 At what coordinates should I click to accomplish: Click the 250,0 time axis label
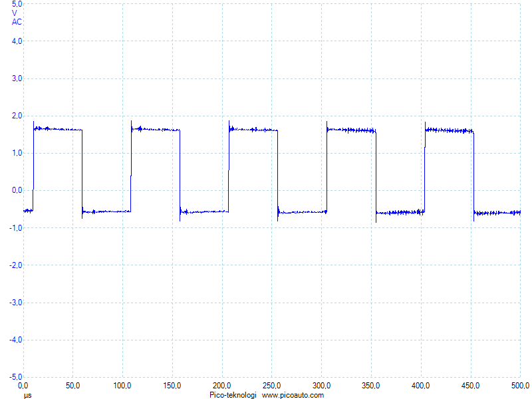coord(271,386)
